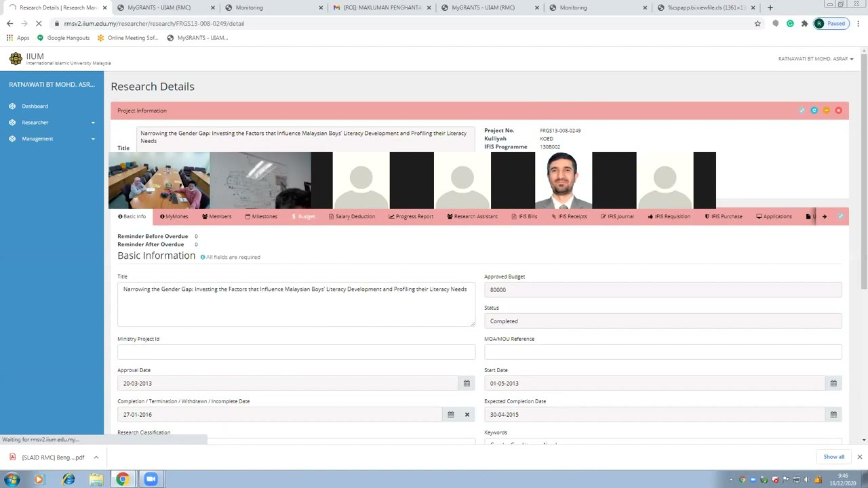868x488 pixels.
Task: Click the Expected Completion Date field 30-04-2015
Action: click(654, 415)
